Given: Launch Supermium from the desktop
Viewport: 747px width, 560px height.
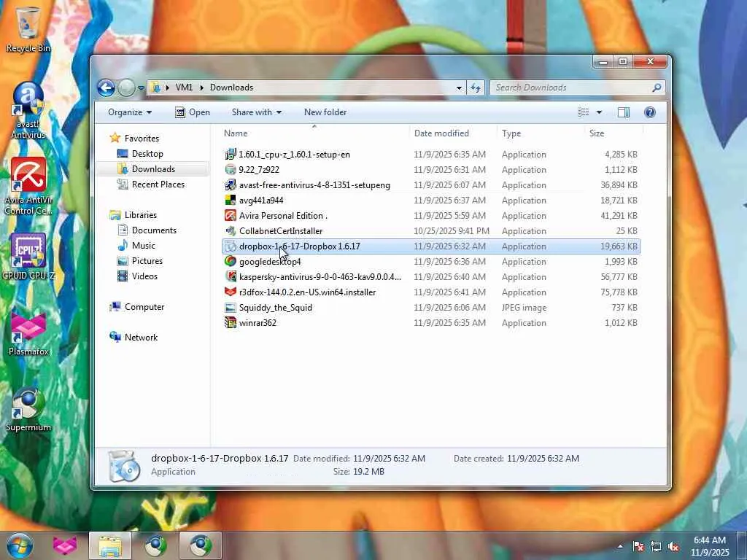Looking at the screenshot, I should pyautogui.click(x=28, y=410).
